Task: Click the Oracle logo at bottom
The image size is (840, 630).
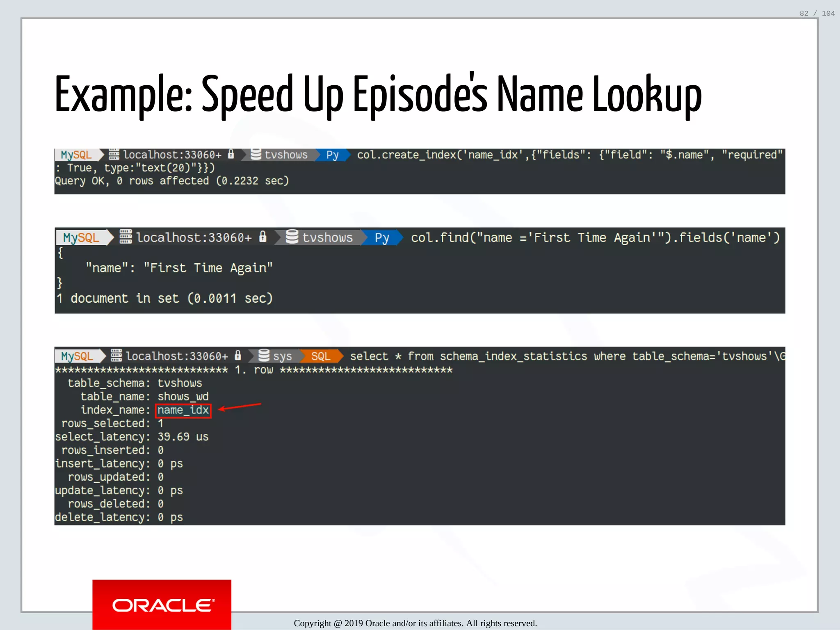Action: point(162,605)
